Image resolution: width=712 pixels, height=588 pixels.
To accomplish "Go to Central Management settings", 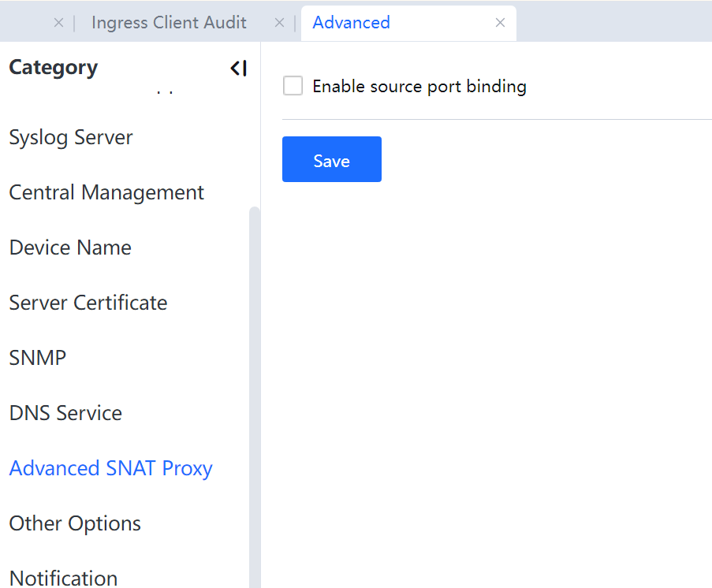I will 106,192.
